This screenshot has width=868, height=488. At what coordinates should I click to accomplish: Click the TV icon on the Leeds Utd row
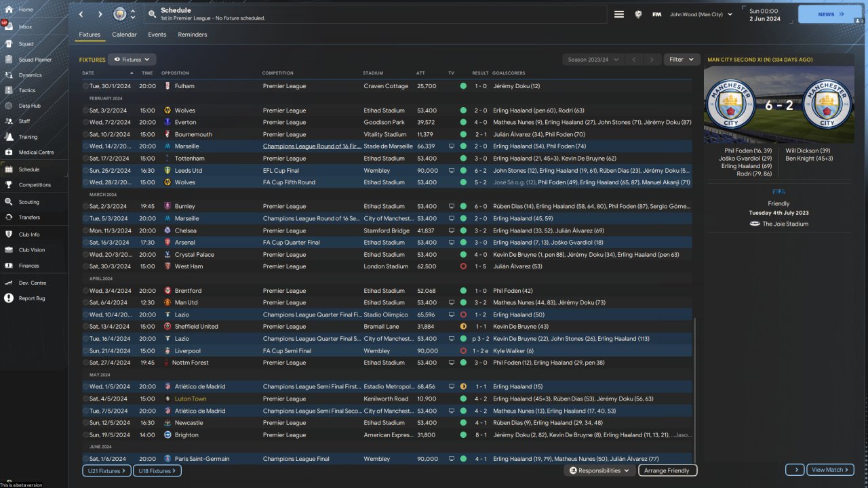(x=452, y=171)
